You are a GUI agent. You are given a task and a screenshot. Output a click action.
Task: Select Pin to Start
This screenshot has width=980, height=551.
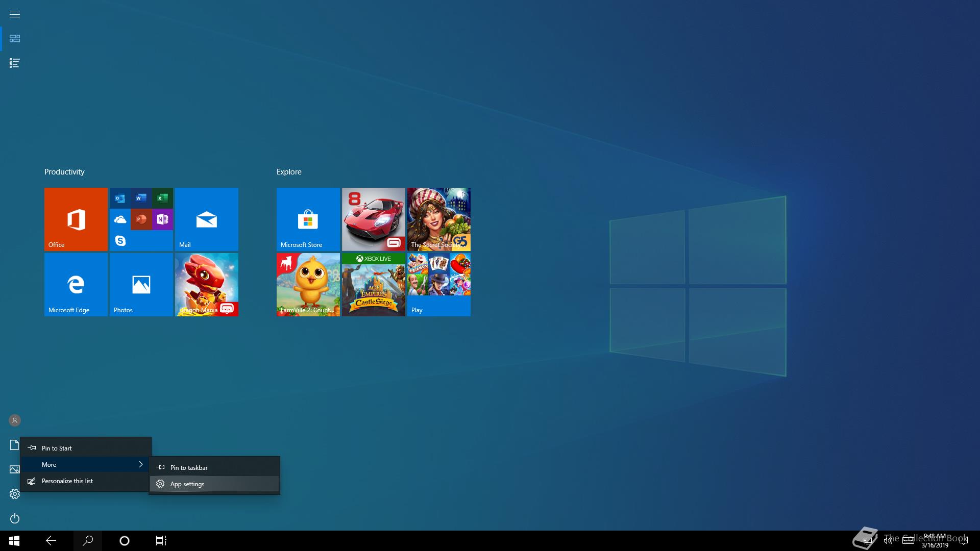coord(86,448)
